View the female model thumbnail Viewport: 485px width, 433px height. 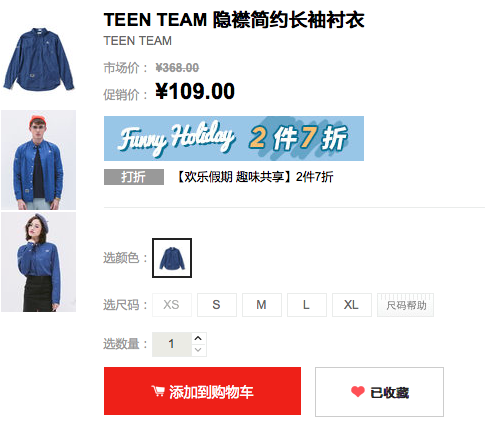pos(38,262)
